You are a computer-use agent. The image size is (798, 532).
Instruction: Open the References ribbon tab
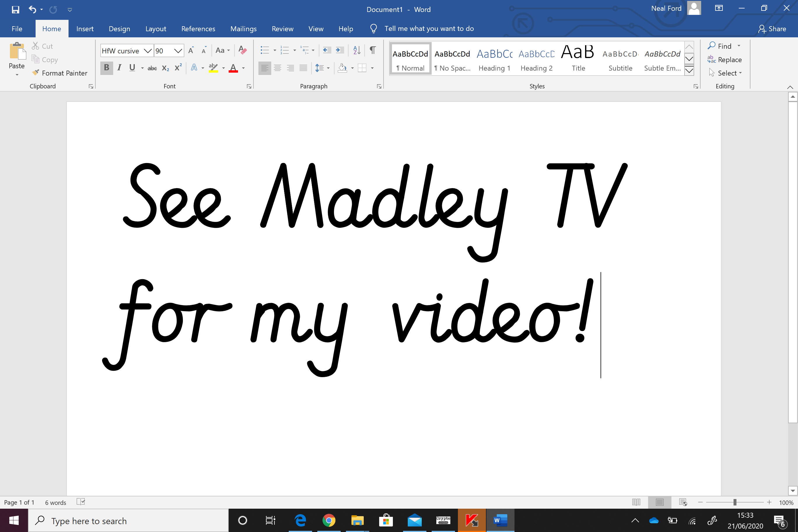point(198,29)
